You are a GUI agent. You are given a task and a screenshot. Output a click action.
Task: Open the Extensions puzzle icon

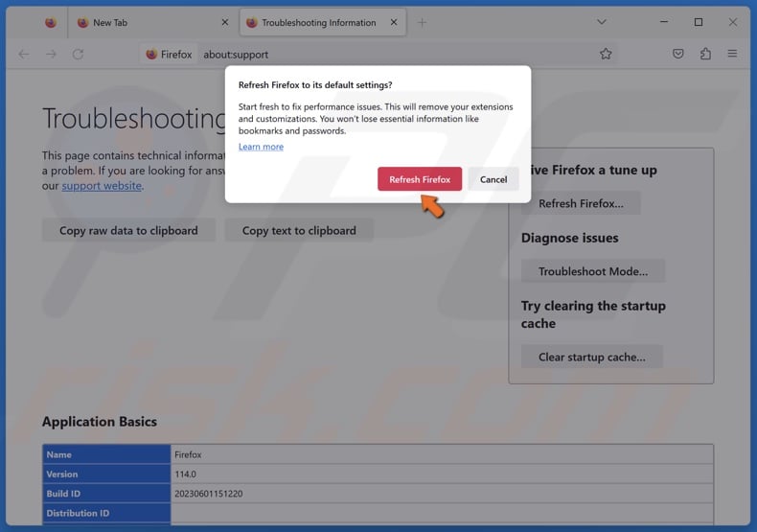705,54
